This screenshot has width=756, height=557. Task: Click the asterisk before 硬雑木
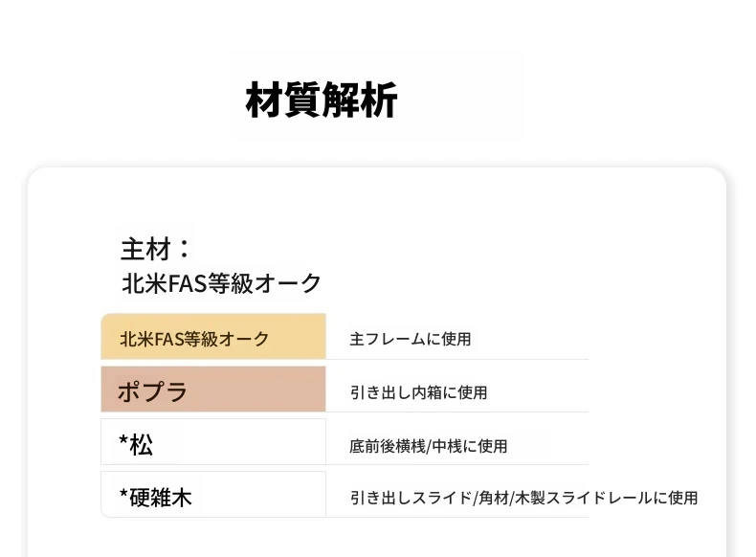click(123, 495)
